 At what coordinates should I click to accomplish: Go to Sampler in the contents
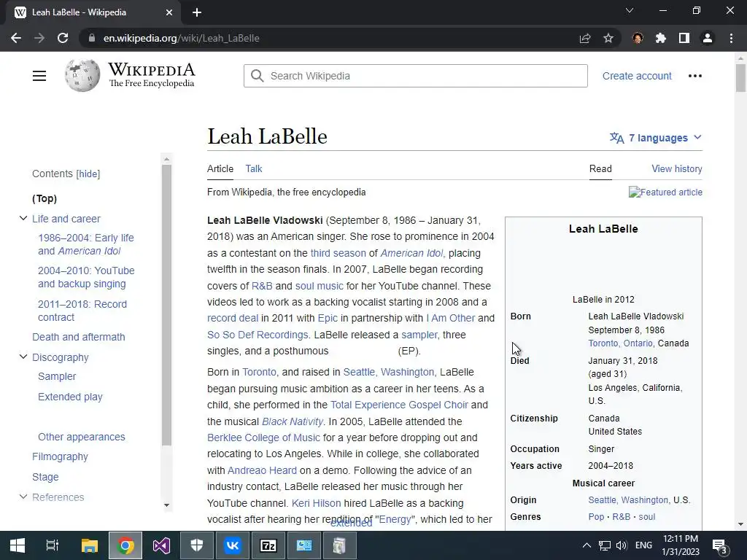[x=57, y=376]
